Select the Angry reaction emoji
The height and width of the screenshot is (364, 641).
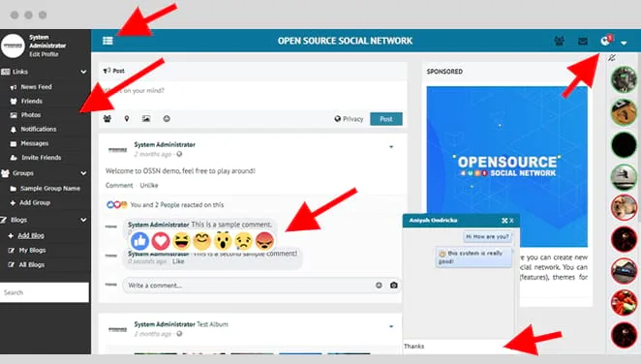(264, 241)
